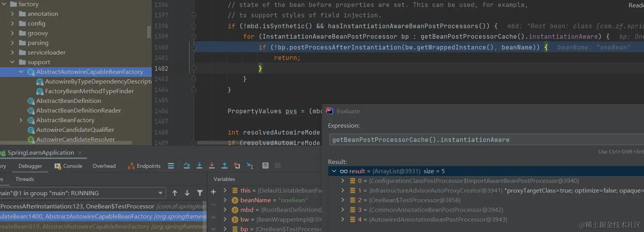The image size is (644, 232).
Task: Switch to the Console tab
Action: [x=68, y=166]
